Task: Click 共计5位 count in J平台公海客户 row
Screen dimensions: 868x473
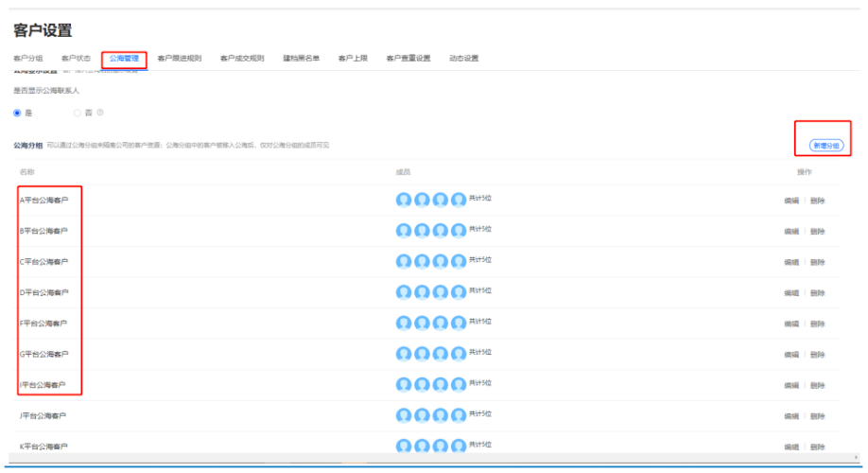Action: click(x=480, y=413)
